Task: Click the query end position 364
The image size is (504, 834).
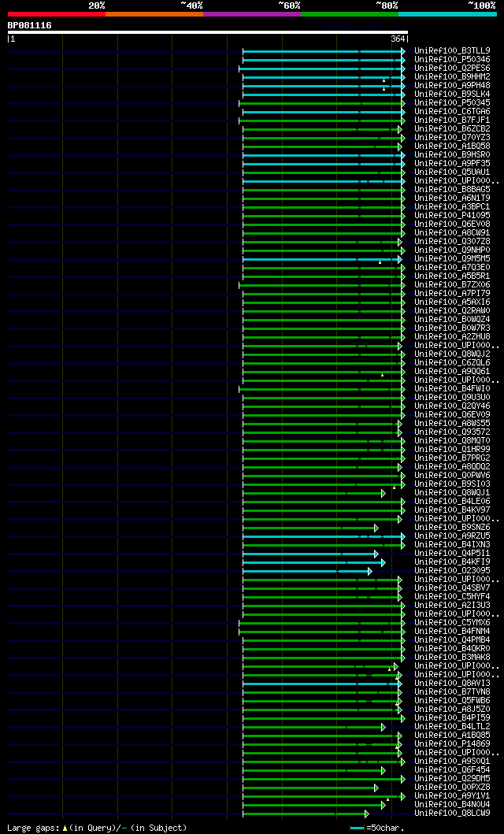Action: coord(397,39)
